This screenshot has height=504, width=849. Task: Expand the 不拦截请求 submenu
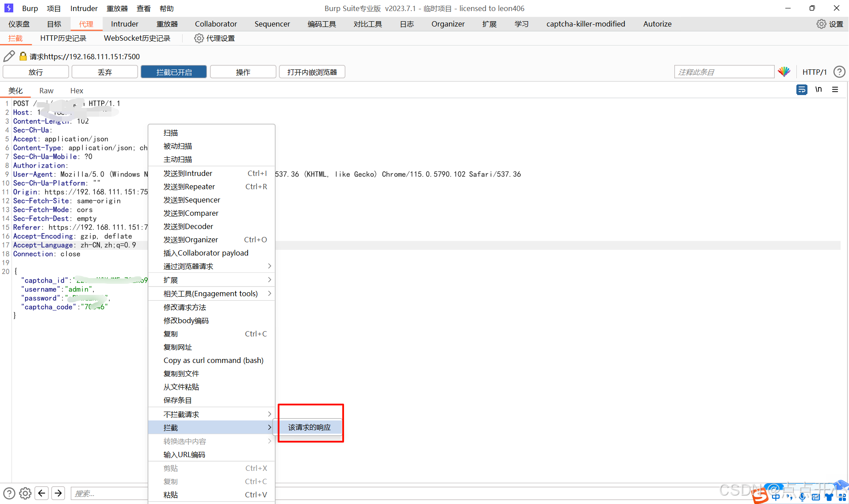[x=211, y=414]
